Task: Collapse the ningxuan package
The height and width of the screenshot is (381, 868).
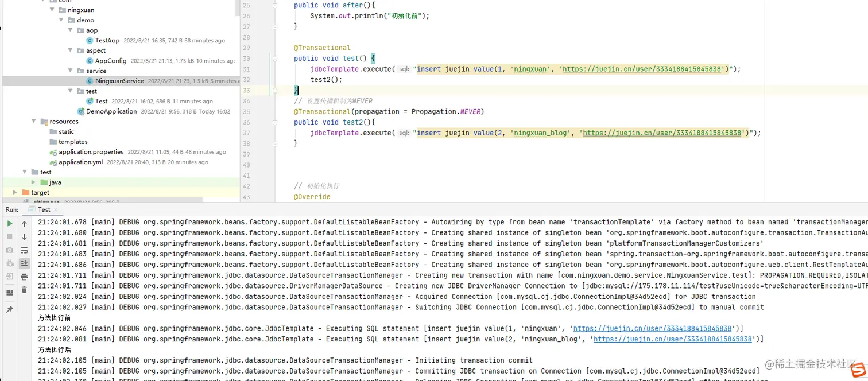Action: 52,10
